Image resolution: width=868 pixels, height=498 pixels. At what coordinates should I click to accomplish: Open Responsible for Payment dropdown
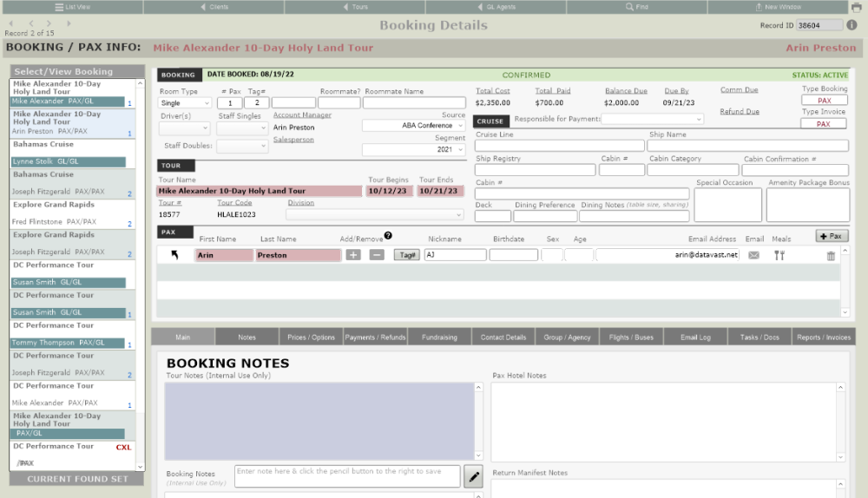click(652, 119)
